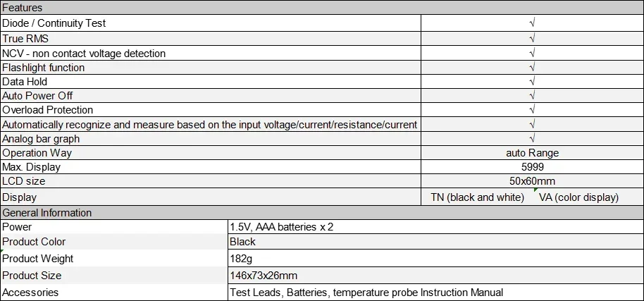
Task: Select the Auto Power Off checkmark
Action: tap(532, 96)
